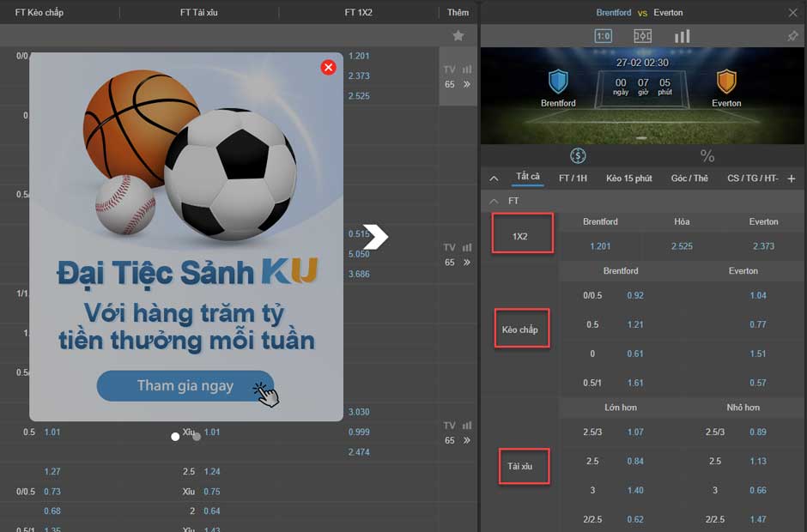Image resolution: width=807 pixels, height=532 pixels.
Task: Select Everton handicap odds 1.51
Action: tap(758, 354)
